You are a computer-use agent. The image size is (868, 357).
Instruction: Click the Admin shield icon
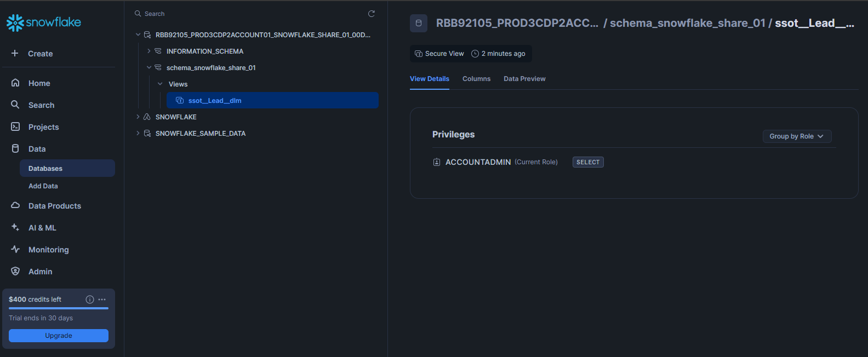[15, 271]
